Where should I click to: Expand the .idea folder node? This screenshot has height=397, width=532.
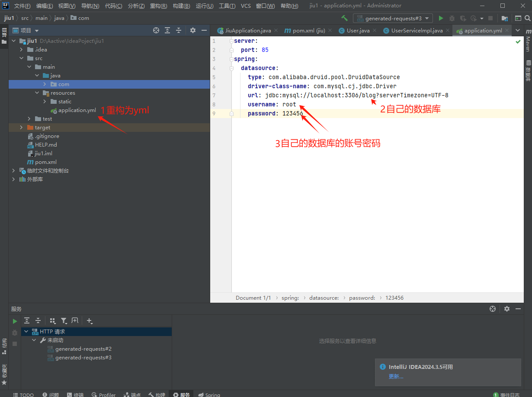(x=21, y=49)
